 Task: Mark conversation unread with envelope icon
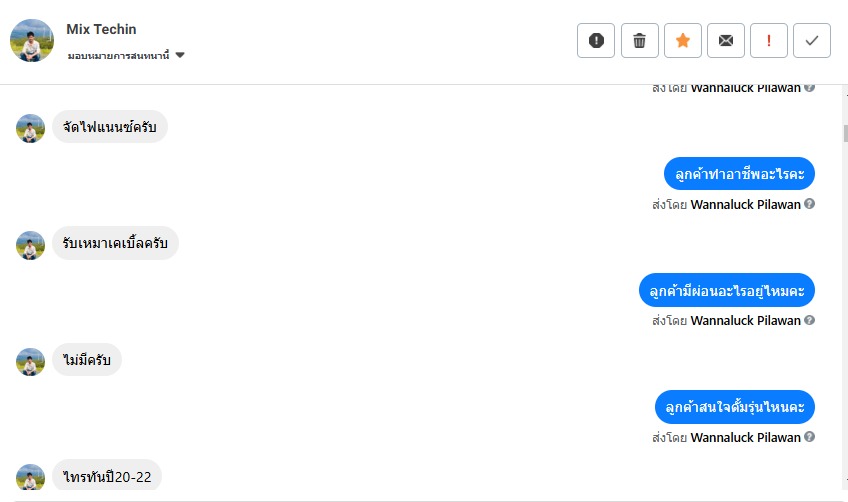726,40
